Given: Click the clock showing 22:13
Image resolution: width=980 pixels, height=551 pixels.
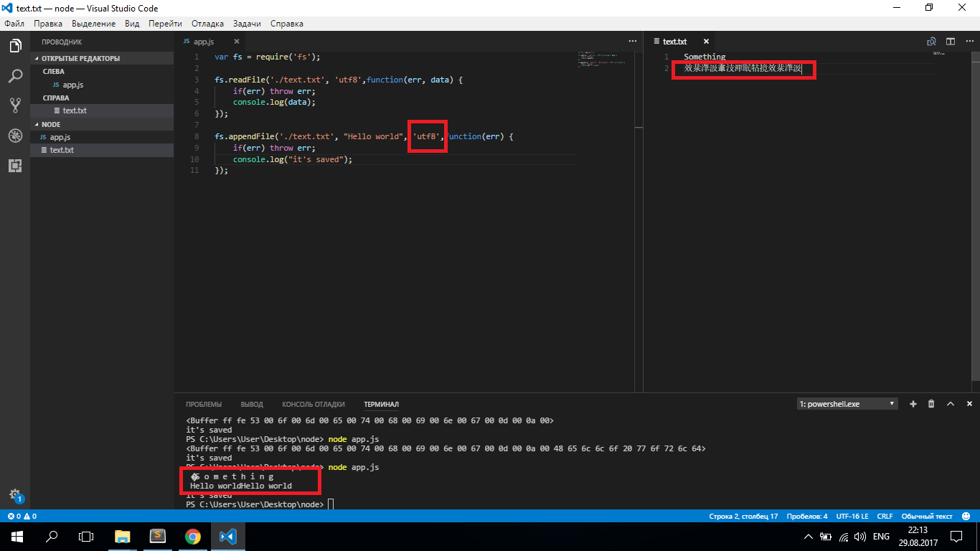Looking at the screenshot, I should pyautogui.click(x=918, y=536).
